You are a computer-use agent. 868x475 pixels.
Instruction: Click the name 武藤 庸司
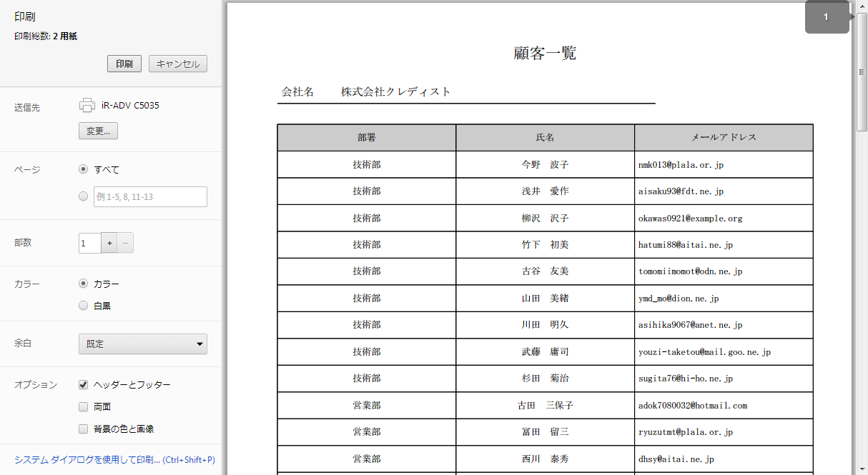546,351
